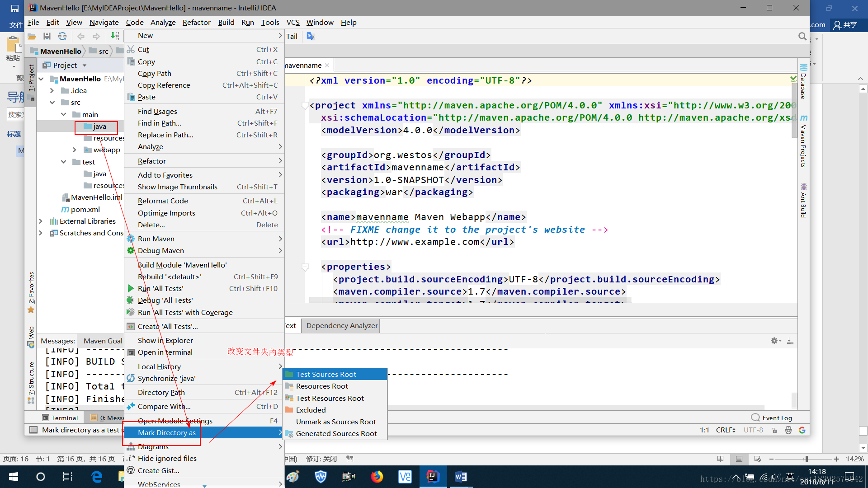
Task: Open the Z: Structure side tab
Action: click(x=31, y=382)
